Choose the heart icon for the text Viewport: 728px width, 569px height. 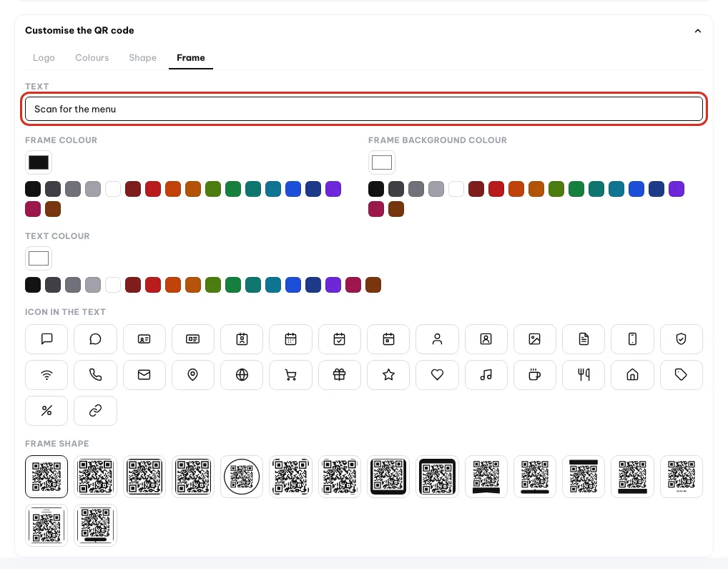(437, 375)
